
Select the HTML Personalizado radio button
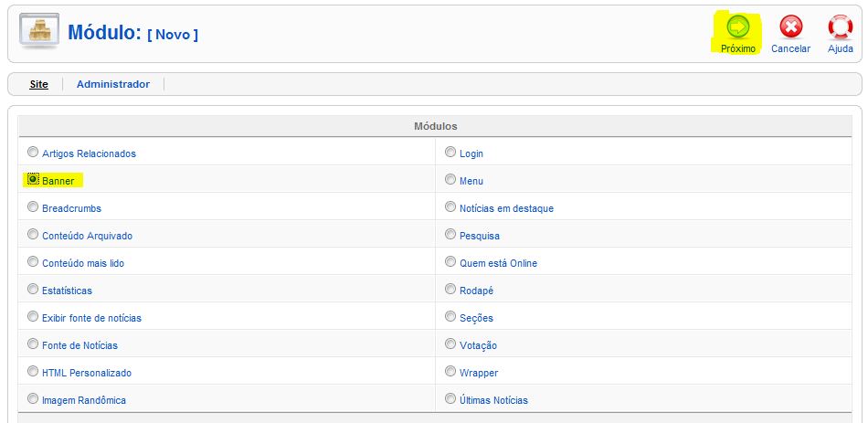click(x=33, y=372)
